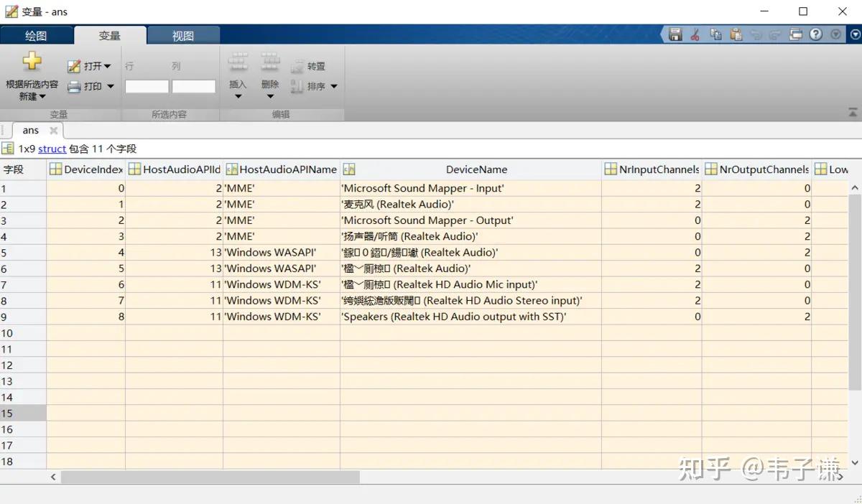The image size is (862, 504).
Task: Click the Paste icon in the quick access toolbar
Action: (x=735, y=34)
